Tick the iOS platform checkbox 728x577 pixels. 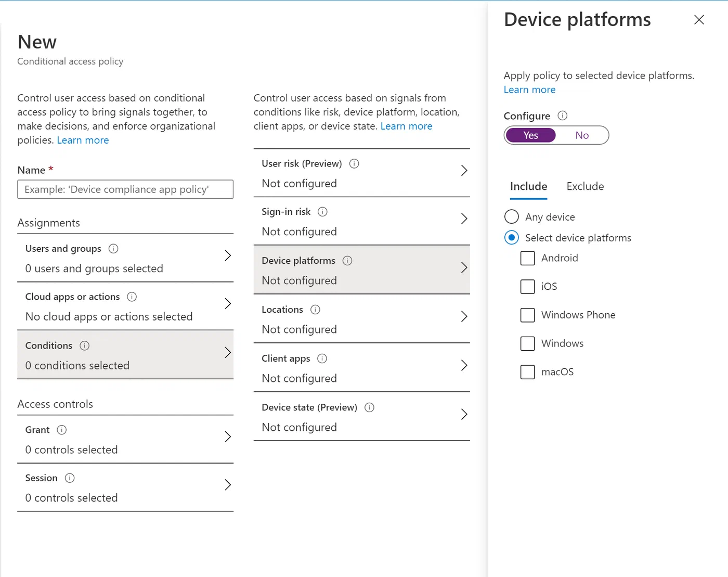[528, 287]
